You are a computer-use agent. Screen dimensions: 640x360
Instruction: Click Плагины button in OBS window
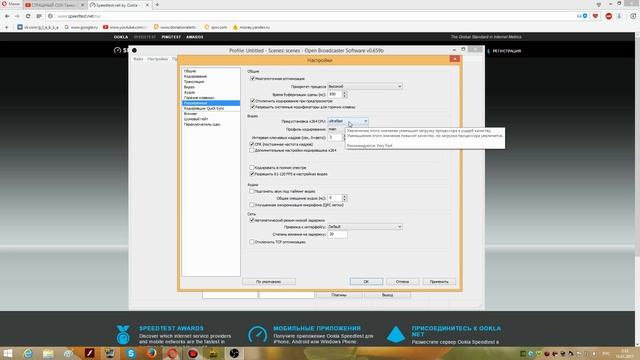[x=339, y=295]
